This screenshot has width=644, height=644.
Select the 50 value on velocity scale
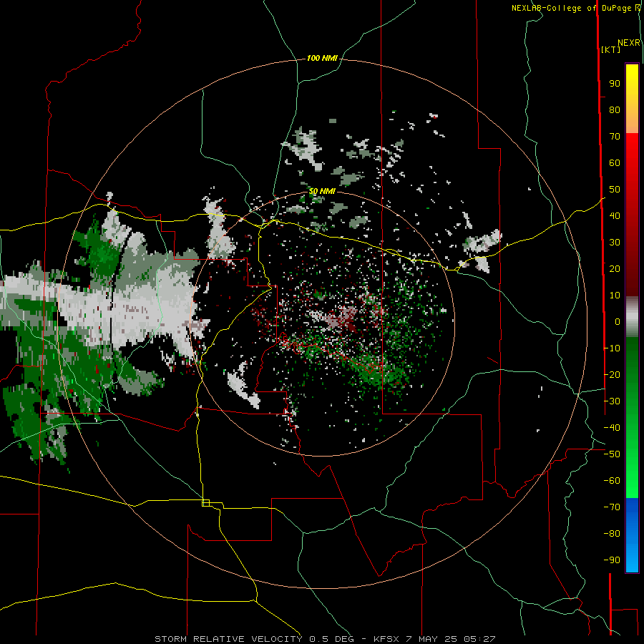[x=615, y=190]
